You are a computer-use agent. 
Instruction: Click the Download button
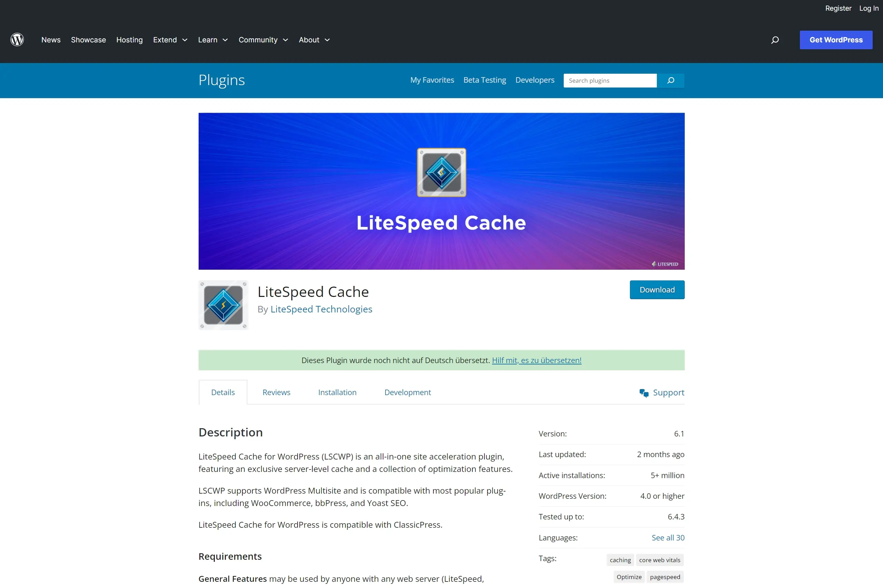(657, 289)
